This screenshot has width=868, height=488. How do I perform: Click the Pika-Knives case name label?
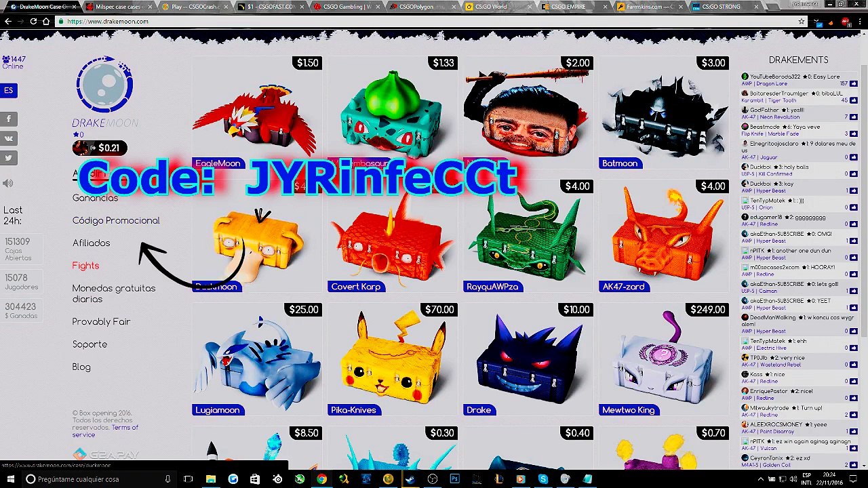(353, 410)
